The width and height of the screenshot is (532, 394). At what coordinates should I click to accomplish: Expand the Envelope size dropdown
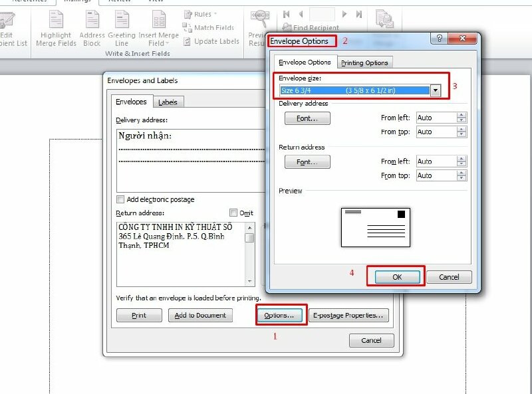coord(436,90)
